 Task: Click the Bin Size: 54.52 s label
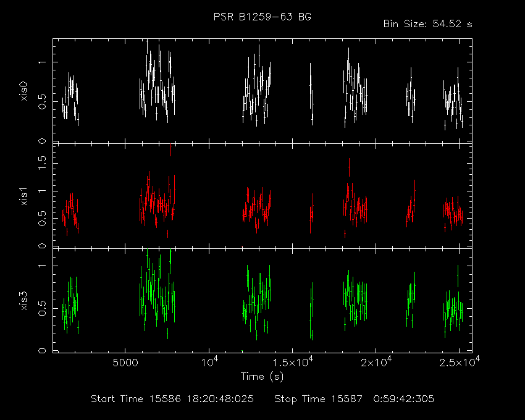[x=427, y=24]
